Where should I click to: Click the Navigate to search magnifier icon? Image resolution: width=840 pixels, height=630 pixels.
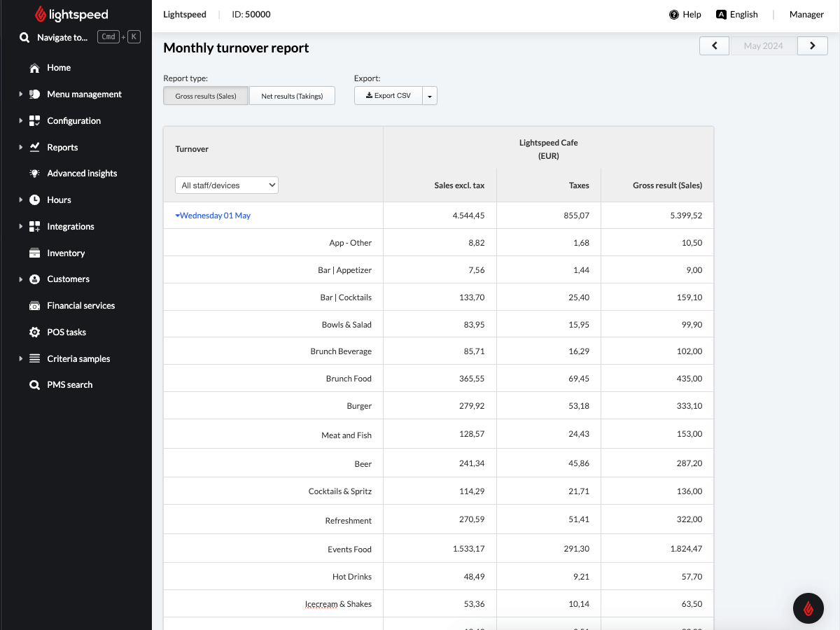click(x=24, y=38)
